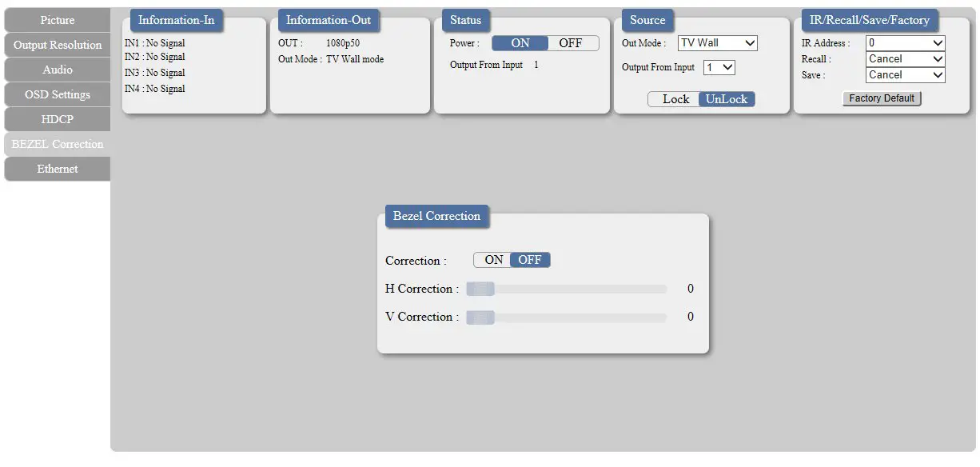Switch to the Output Resolution tab

point(58,45)
